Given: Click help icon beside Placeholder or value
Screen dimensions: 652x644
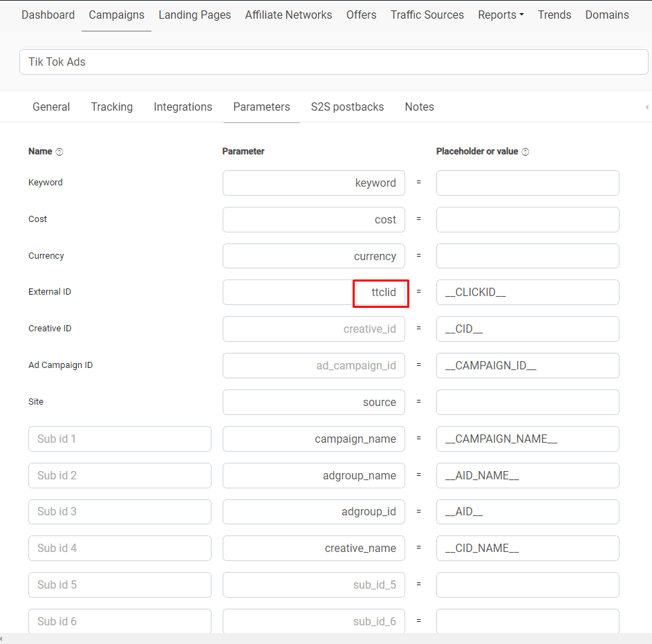Looking at the screenshot, I should [x=525, y=152].
